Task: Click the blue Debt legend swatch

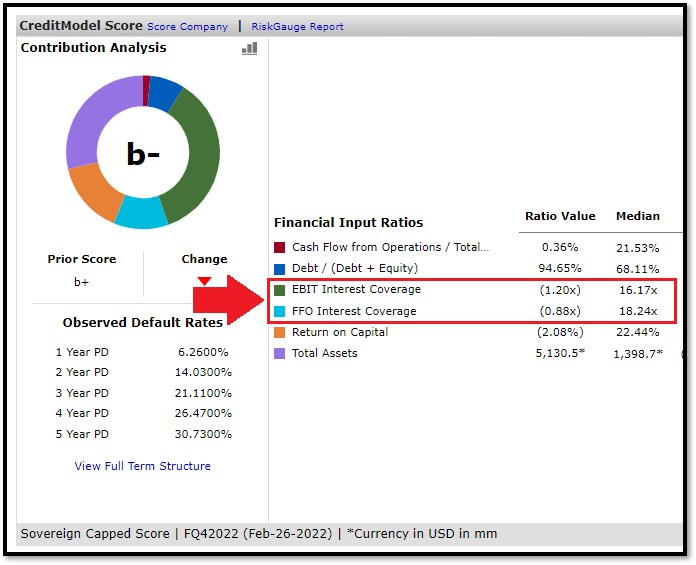Action: (x=280, y=268)
